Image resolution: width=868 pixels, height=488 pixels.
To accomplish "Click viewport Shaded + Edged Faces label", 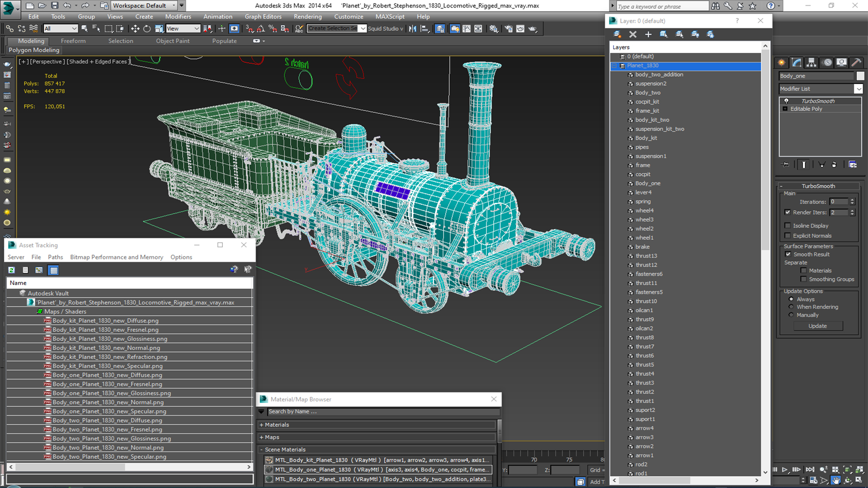I will click(x=98, y=61).
